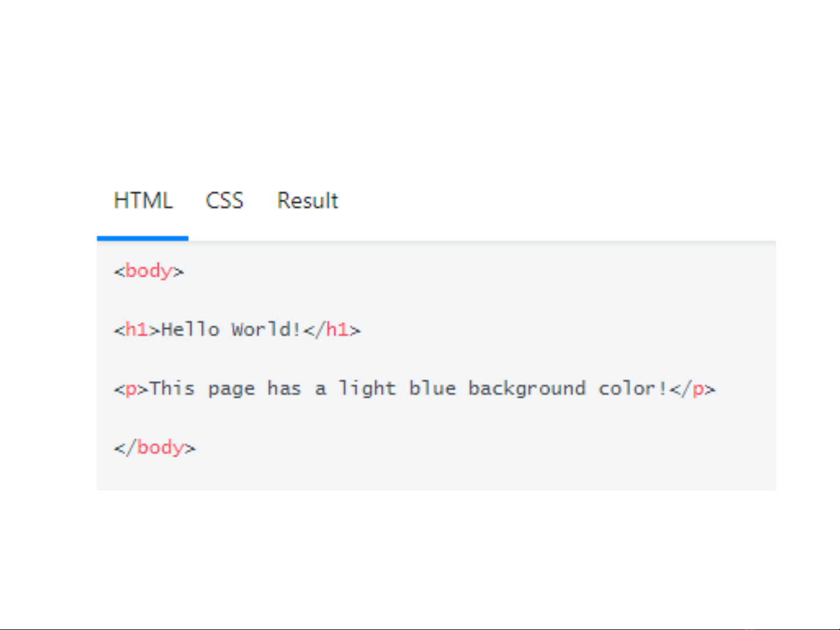Viewport: 840px width, 630px height.
Task: Click the word "background" in the paragraph
Action: pyautogui.click(x=527, y=389)
